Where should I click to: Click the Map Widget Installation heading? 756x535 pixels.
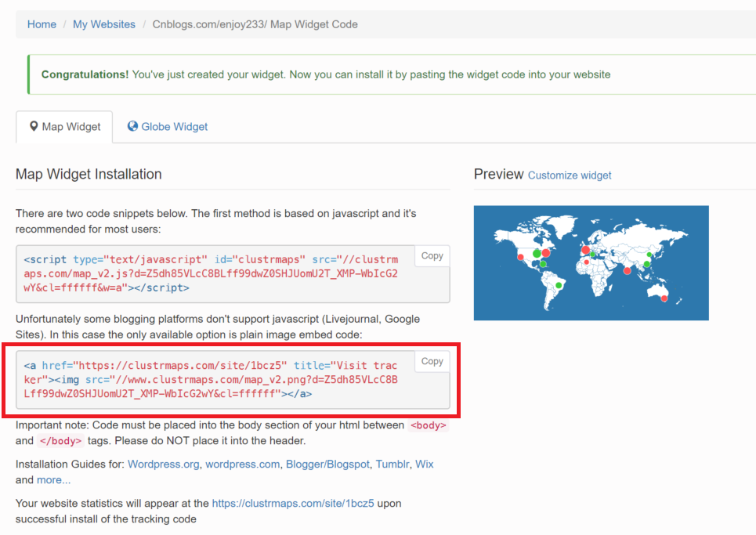pos(89,174)
